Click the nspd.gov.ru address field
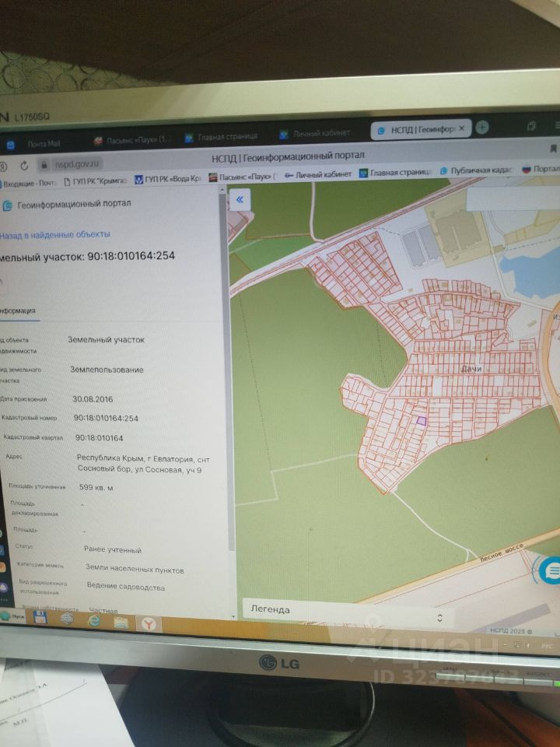This screenshot has width=560, height=747. tap(76, 164)
